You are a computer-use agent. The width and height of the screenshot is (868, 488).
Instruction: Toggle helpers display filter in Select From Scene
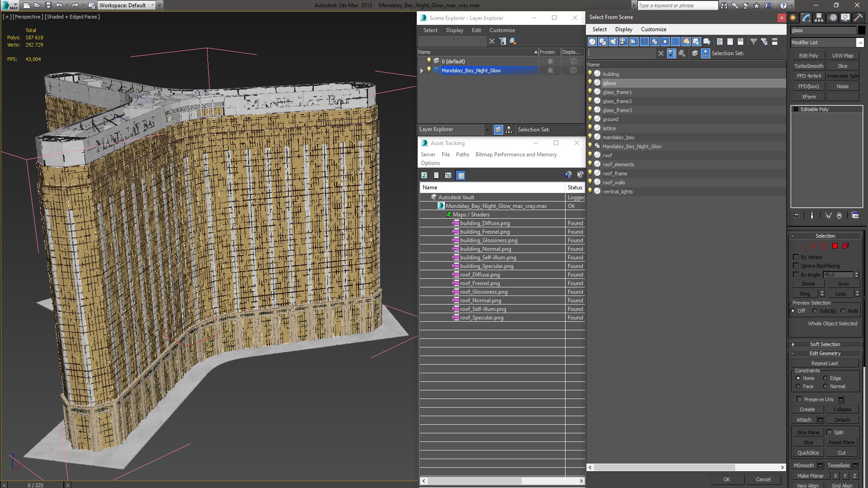tap(634, 42)
